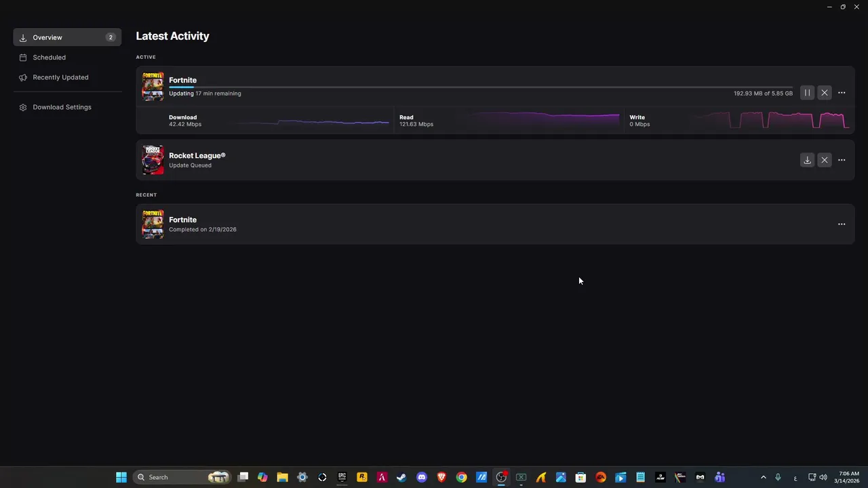Pause the Fortnite update
This screenshot has height=488, width=868.
[807, 93]
